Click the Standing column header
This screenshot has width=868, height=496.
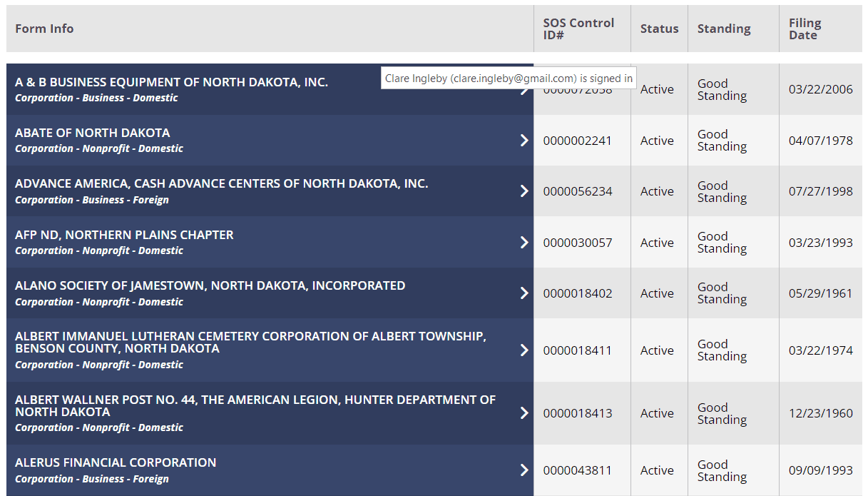(724, 29)
